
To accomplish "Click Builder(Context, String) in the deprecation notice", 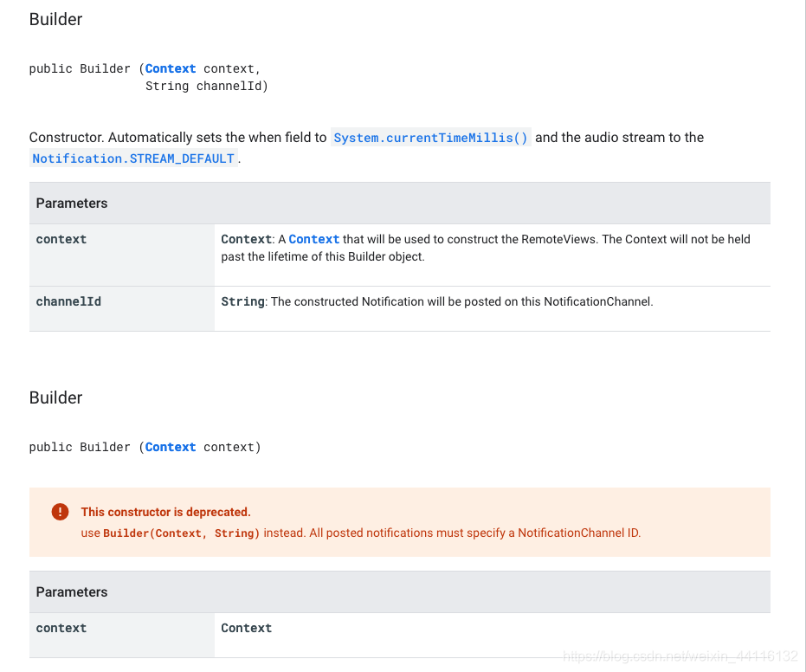I will click(182, 533).
